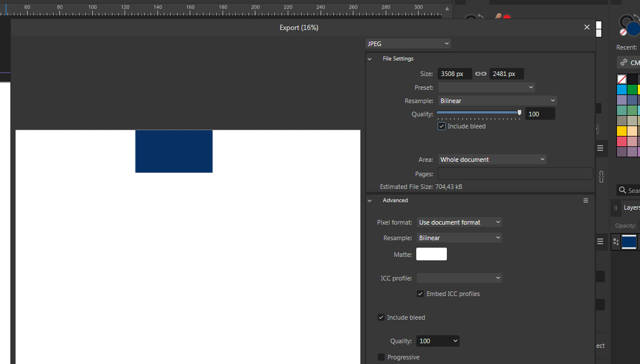640x364 pixels.
Task: Click the aspect ratio link icon between size fields
Action: point(481,74)
